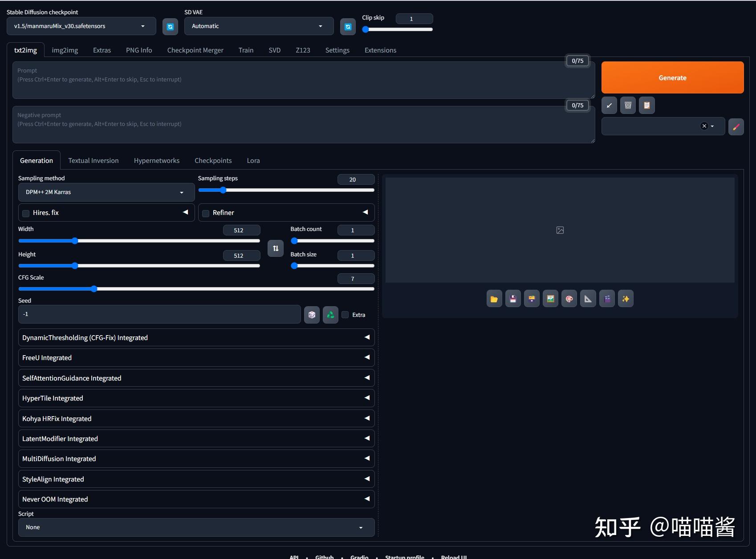Enable the Refiner checkbox
The height and width of the screenshot is (559, 756).
pyautogui.click(x=206, y=213)
